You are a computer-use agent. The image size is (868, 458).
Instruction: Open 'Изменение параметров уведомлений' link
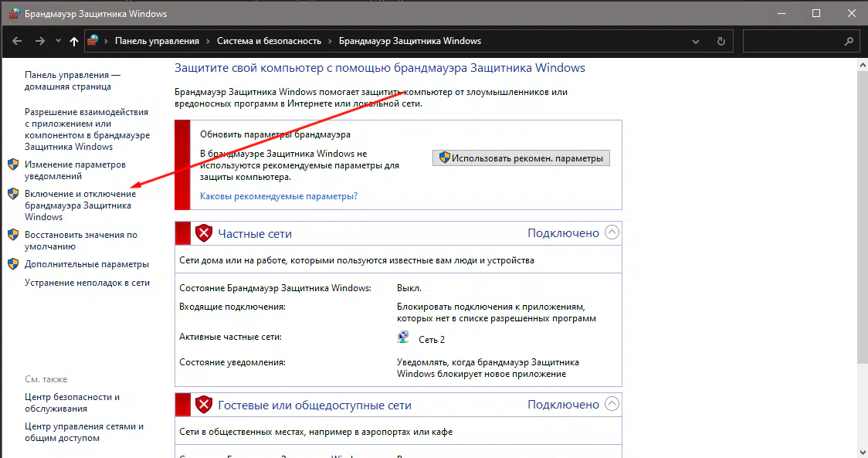coord(75,170)
